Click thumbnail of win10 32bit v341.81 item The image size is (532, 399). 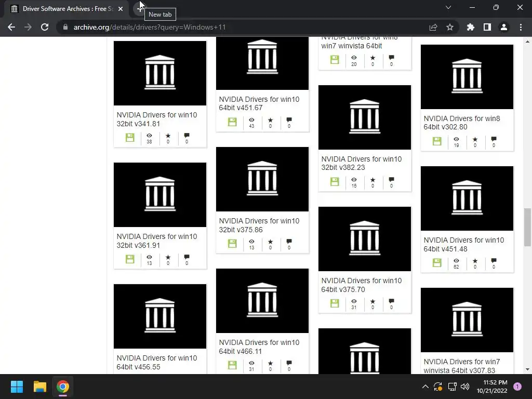pyautogui.click(x=160, y=73)
